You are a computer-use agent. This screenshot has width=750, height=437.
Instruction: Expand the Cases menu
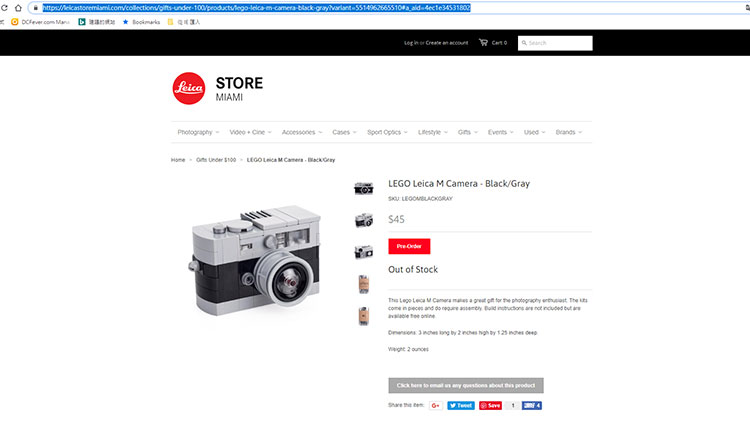pos(344,132)
